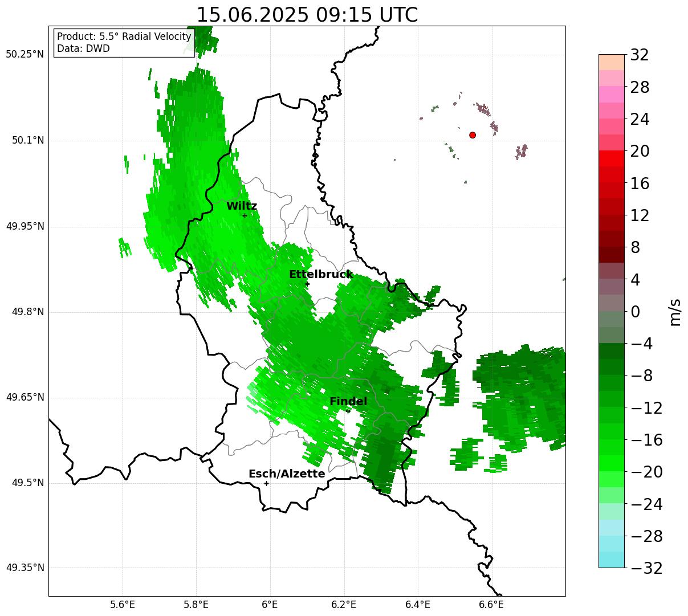Click the 50.1°N latitude label
Viewport: 688px width, 616px height.
(x=27, y=140)
